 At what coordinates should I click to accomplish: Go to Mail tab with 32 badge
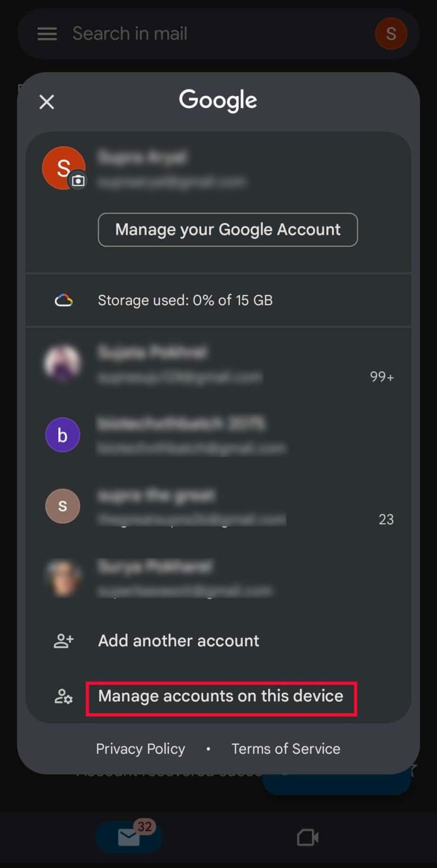[129, 837]
